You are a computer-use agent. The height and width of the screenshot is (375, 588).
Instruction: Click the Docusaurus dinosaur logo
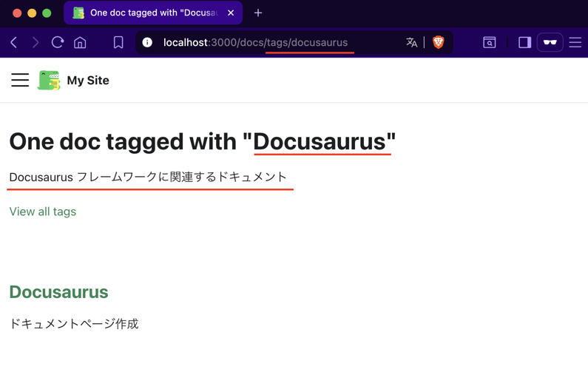tap(49, 80)
